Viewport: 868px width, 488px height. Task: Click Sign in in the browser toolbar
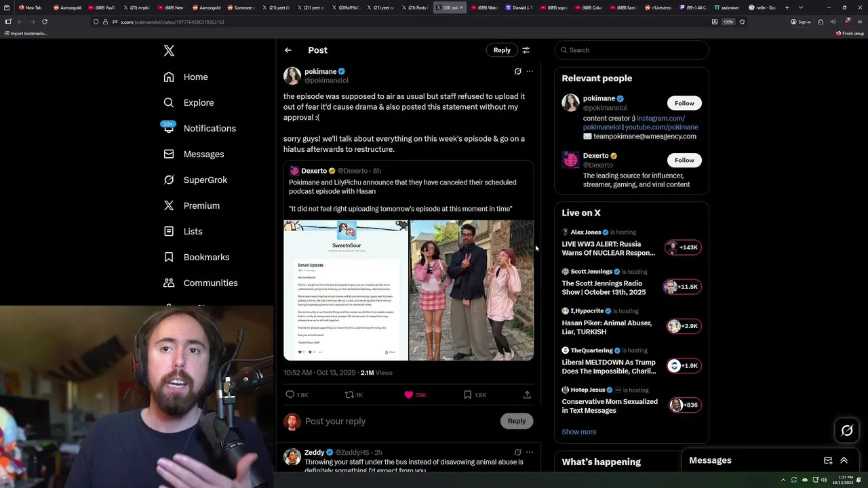coord(801,22)
